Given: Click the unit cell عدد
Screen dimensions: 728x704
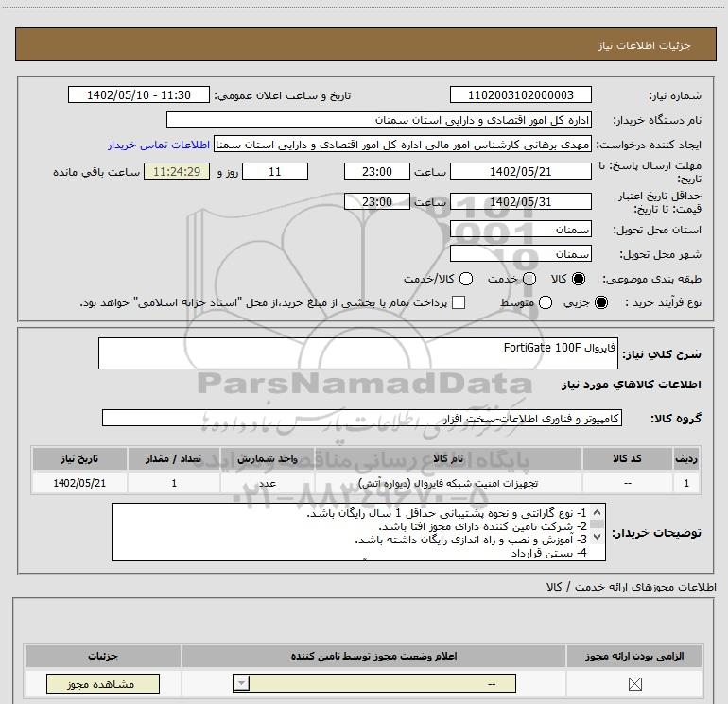Looking at the screenshot, I should pos(268,483).
